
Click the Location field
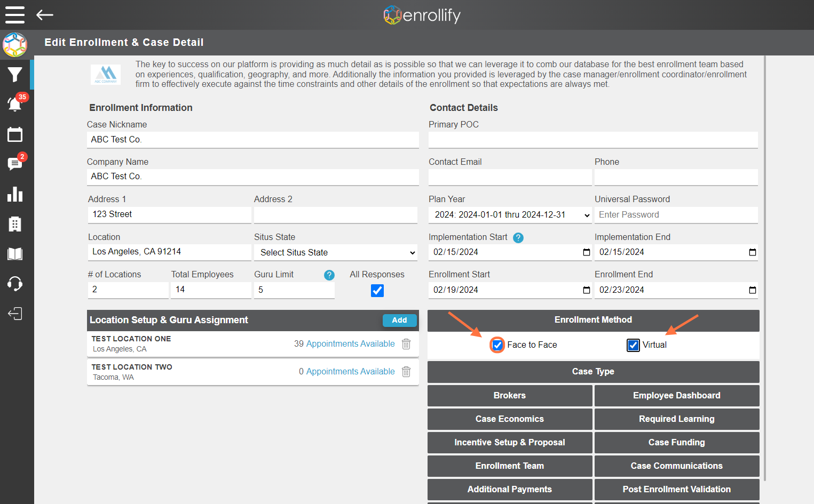169,252
